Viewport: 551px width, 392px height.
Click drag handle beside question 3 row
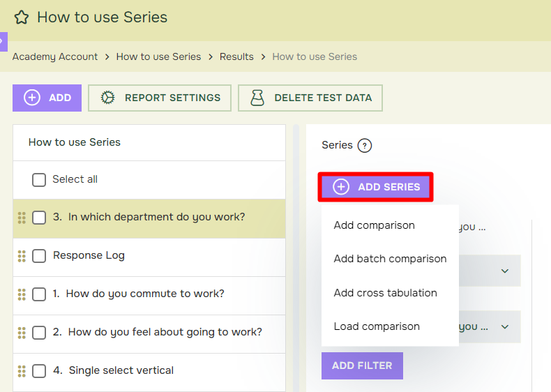(x=22, y=218)
